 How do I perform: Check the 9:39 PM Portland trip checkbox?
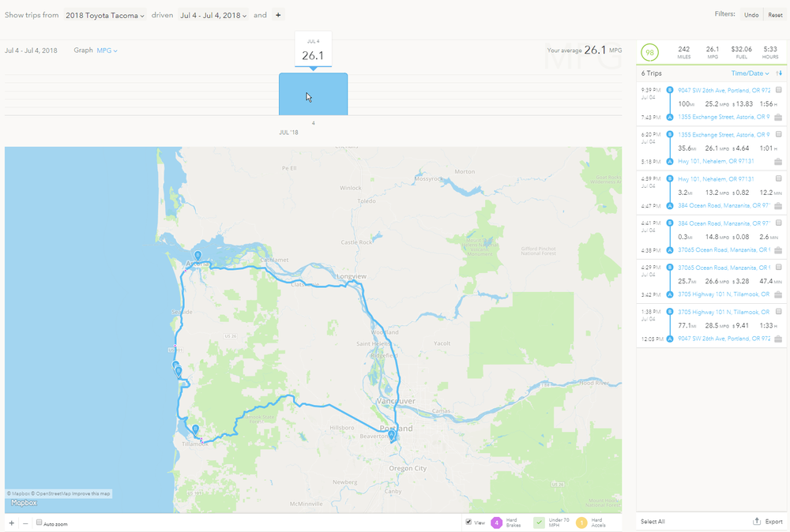point(778,90)
